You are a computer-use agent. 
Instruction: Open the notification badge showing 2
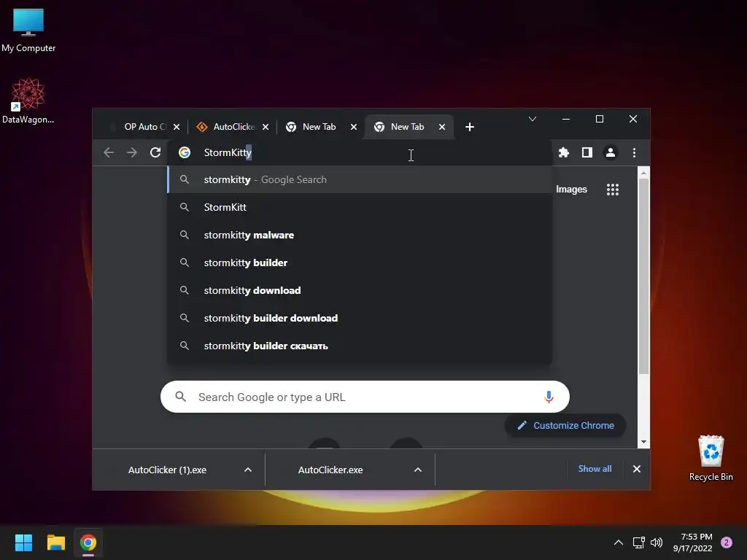point(727,542)
